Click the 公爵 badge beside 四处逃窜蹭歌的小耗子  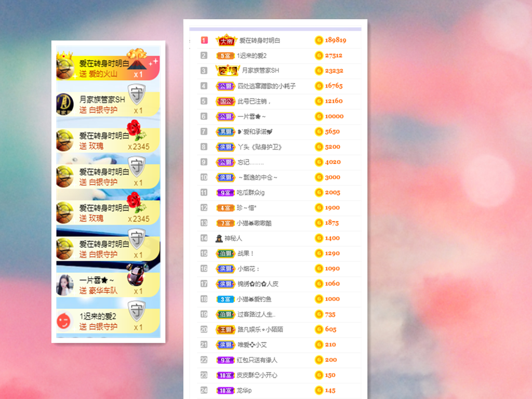pyautogui.click(x=225, y=86)
